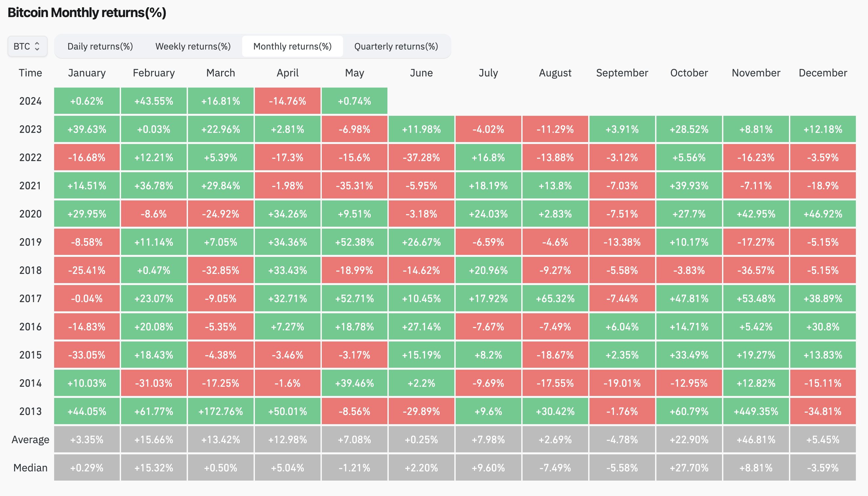Click the -37.28% June 2022 cell
The height and width of the screenshot is (496, 868).
tap(422, 158)
